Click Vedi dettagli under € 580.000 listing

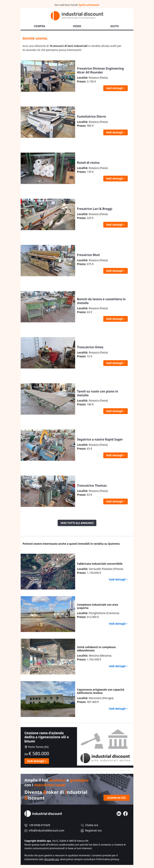point(37,761)
